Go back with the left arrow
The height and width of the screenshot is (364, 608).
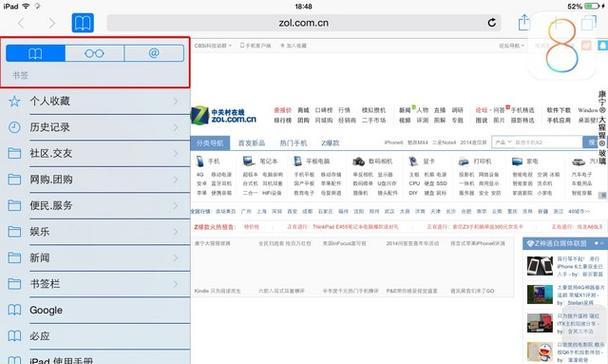click(x=21, y=23)
